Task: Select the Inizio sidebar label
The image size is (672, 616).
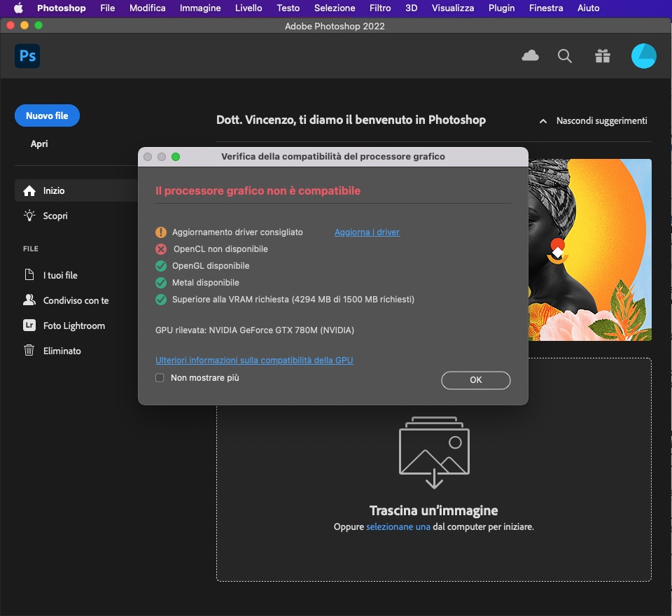Action: pyautogui.click(x=54, y=191)
